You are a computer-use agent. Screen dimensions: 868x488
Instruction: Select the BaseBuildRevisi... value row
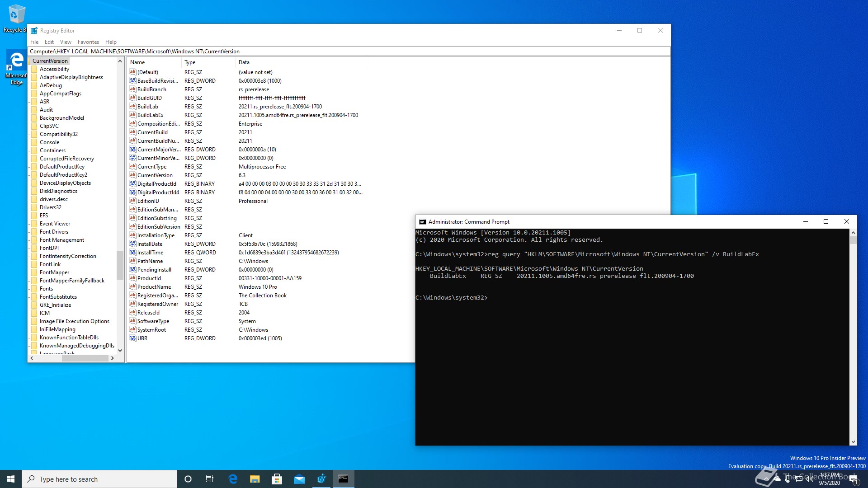point(246,81)
